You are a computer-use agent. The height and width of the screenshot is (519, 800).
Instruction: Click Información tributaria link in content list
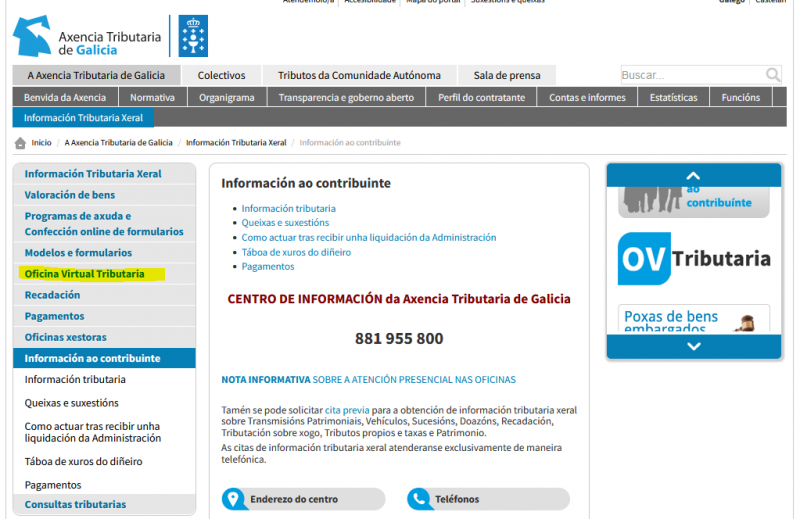289,208
